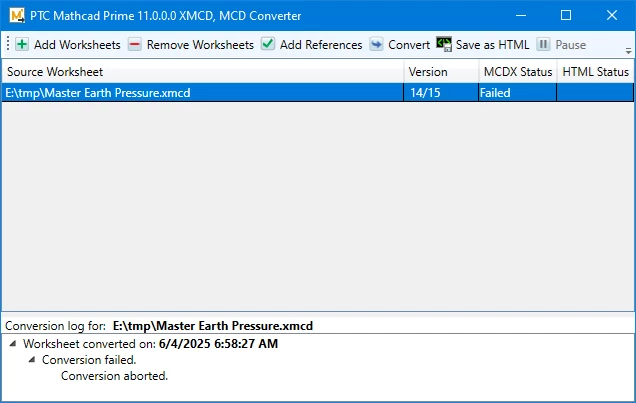Click the red minus Remove Worksheets icon
Viewport: 636px width, 403px height.
coord(135,44)
